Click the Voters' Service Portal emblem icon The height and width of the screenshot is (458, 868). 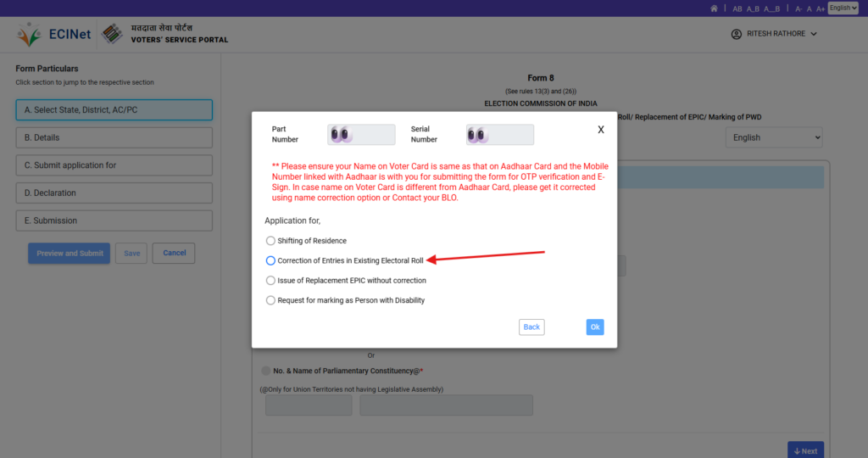click(113, 34)
